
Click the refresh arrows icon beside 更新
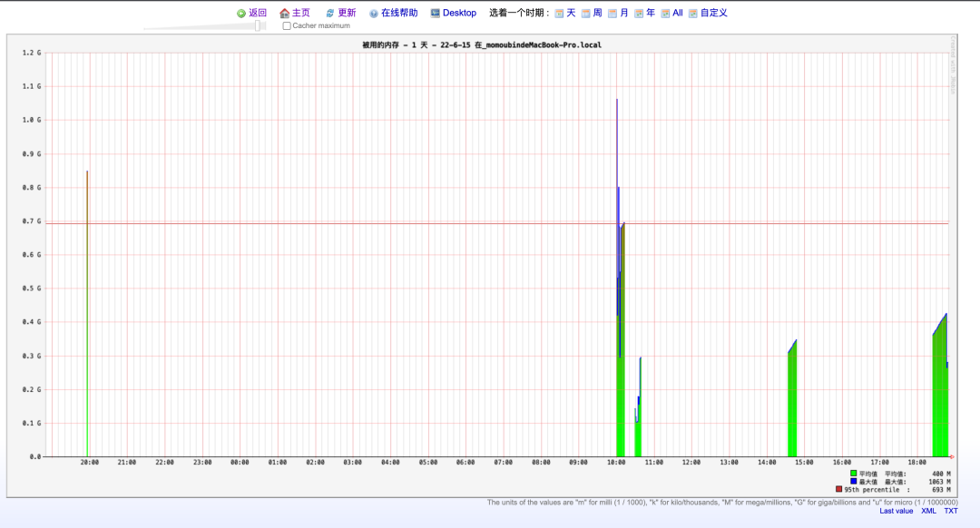point(330,13)
